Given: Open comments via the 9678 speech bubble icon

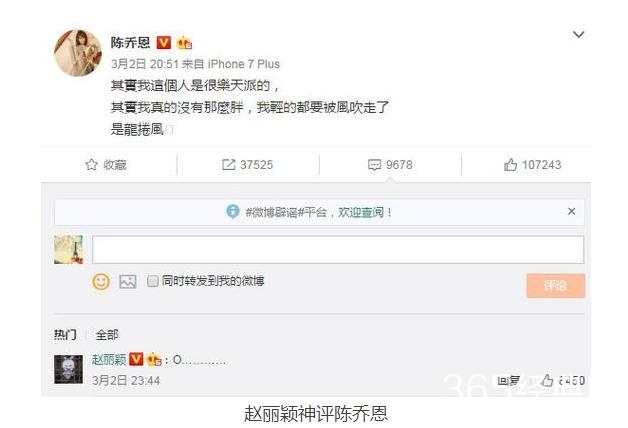Looking at the screenshot, I should coord(374,165).
